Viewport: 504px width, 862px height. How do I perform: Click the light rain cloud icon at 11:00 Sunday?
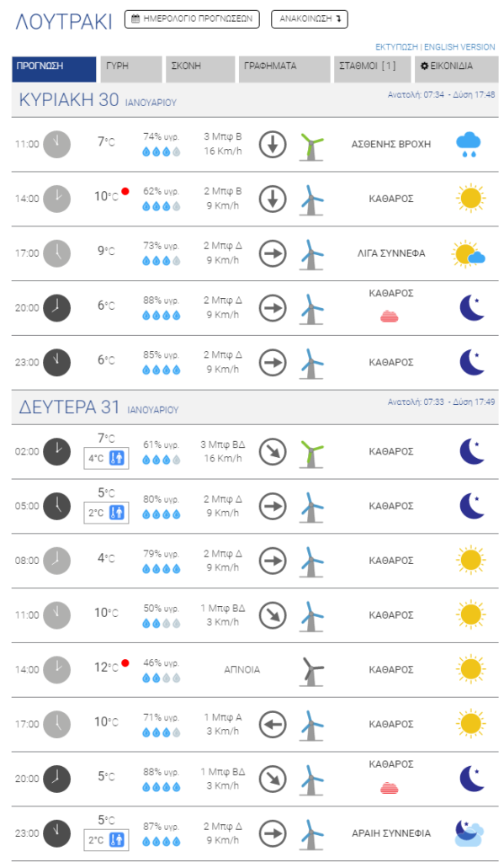coord(469,145)
